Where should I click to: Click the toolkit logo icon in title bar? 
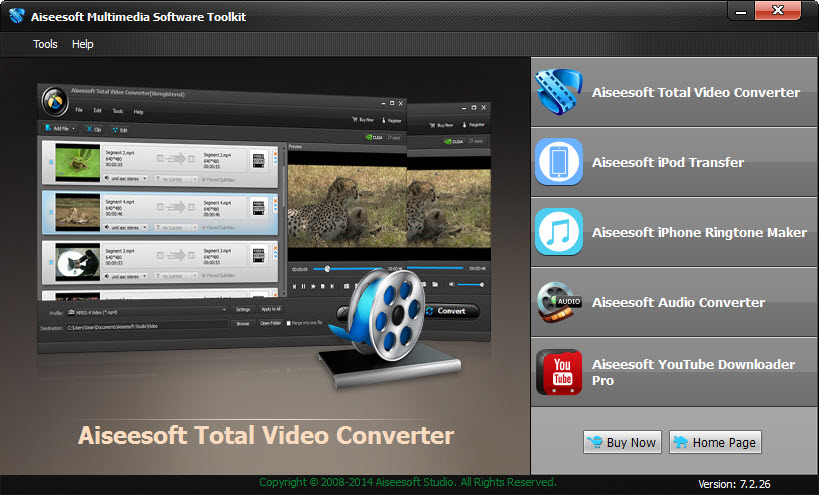tap(16, 16)
